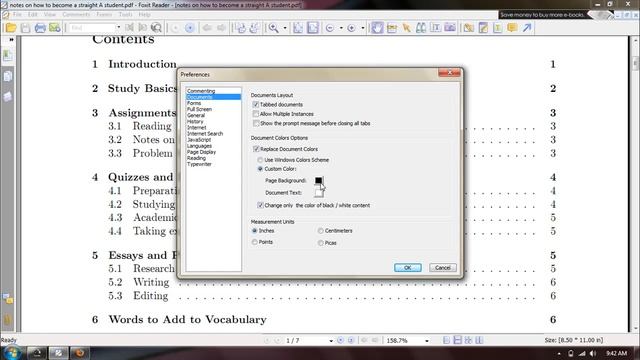640x360 pixels.
Task: Click the next page button in status bar
Action: click(340, 340)
